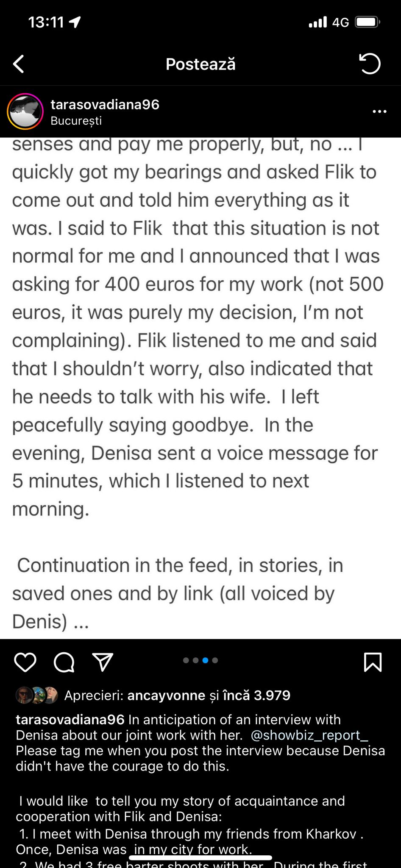The width and height of the screenshot is (401, 868).
Task: Tap the liker avatars cluster
Action: click(37, 696)
